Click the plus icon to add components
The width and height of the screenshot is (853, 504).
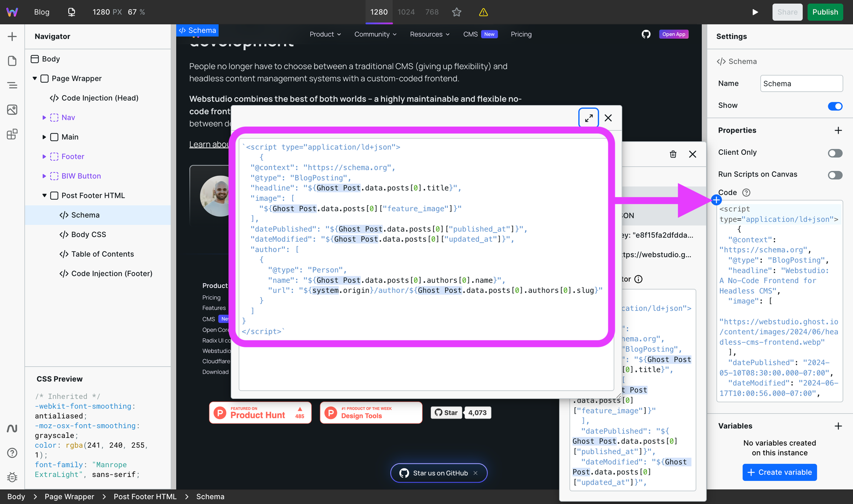[12, 36]
